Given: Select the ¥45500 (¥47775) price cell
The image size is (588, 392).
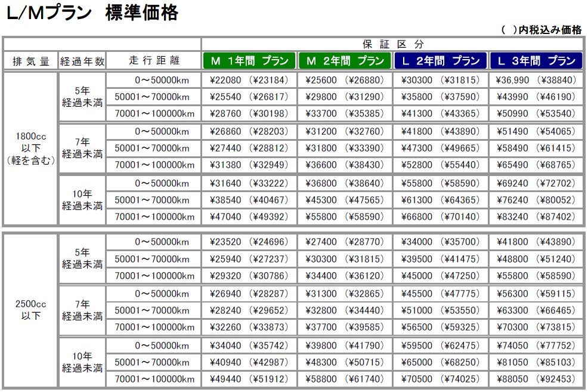Looking at the screenshot, I should pos(440,294).
